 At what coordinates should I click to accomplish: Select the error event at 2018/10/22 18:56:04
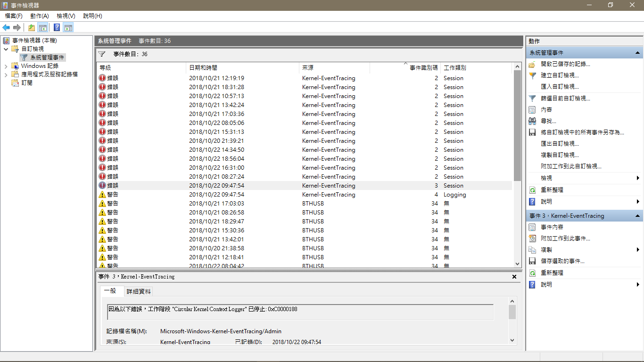(305, 159)
